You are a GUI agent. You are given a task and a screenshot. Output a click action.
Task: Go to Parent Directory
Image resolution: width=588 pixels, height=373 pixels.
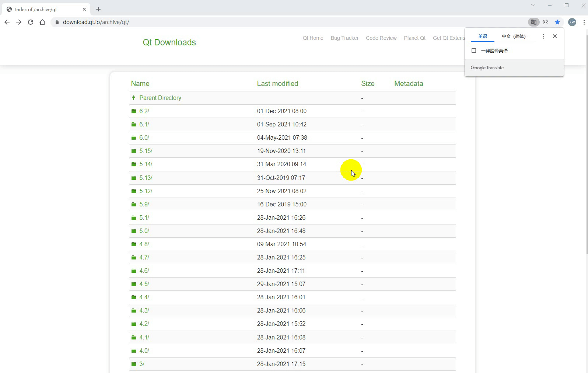(x=160, y=98)
